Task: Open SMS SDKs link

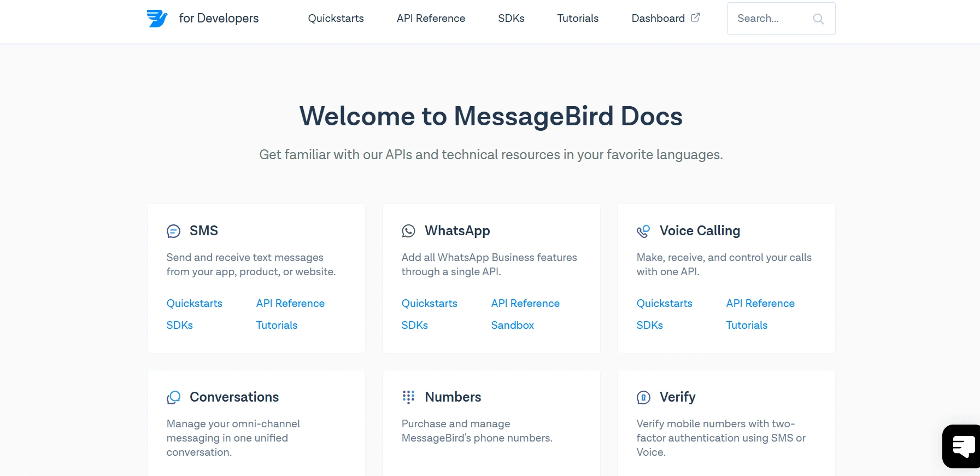Action: coord(179,325)
